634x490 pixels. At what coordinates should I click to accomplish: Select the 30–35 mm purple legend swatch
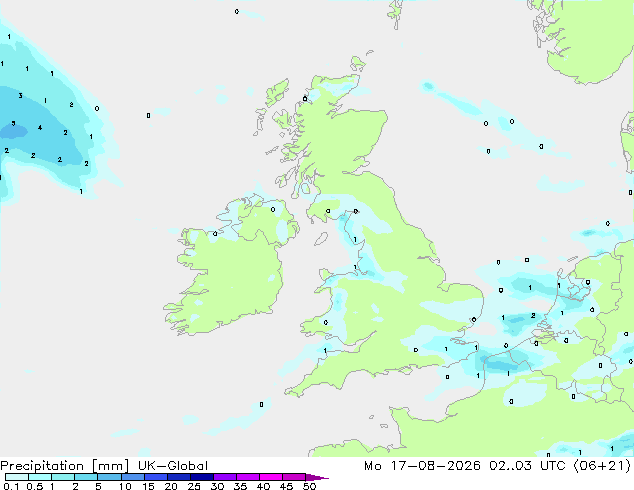click(x=225, y=477)
